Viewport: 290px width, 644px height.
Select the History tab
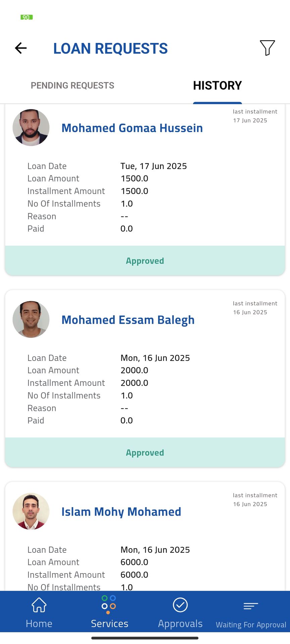click(217, 86)
